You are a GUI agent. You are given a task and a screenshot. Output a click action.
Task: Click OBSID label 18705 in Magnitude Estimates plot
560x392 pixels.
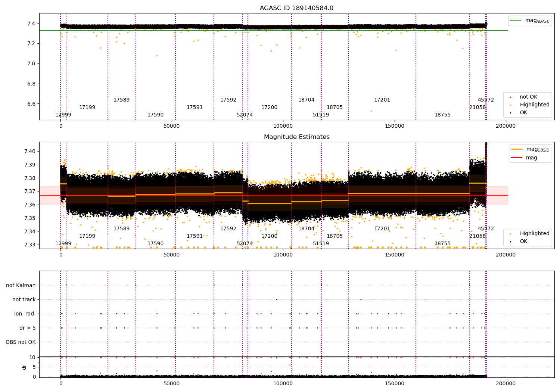[x=335, y=236]
